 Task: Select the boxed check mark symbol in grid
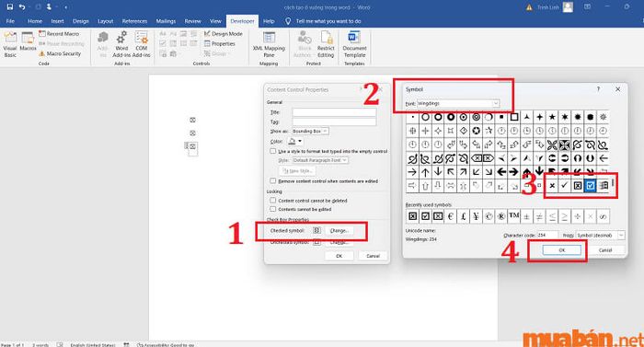(591, 186)
